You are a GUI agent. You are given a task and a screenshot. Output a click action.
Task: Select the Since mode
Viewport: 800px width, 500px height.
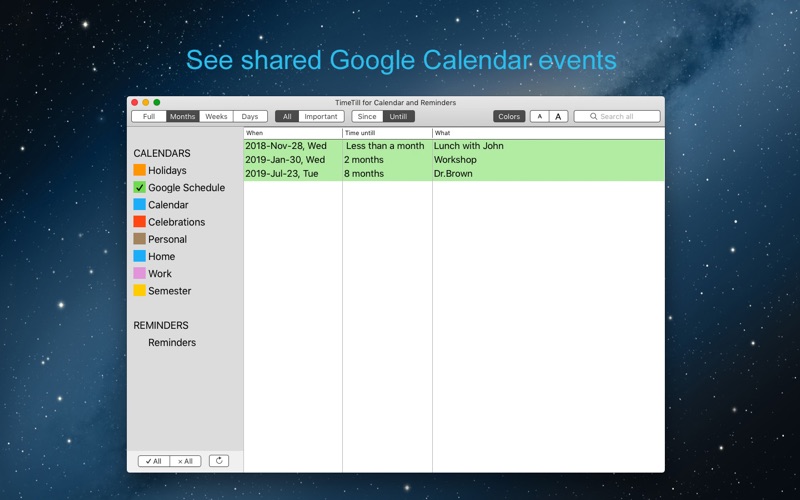(367, 116)
